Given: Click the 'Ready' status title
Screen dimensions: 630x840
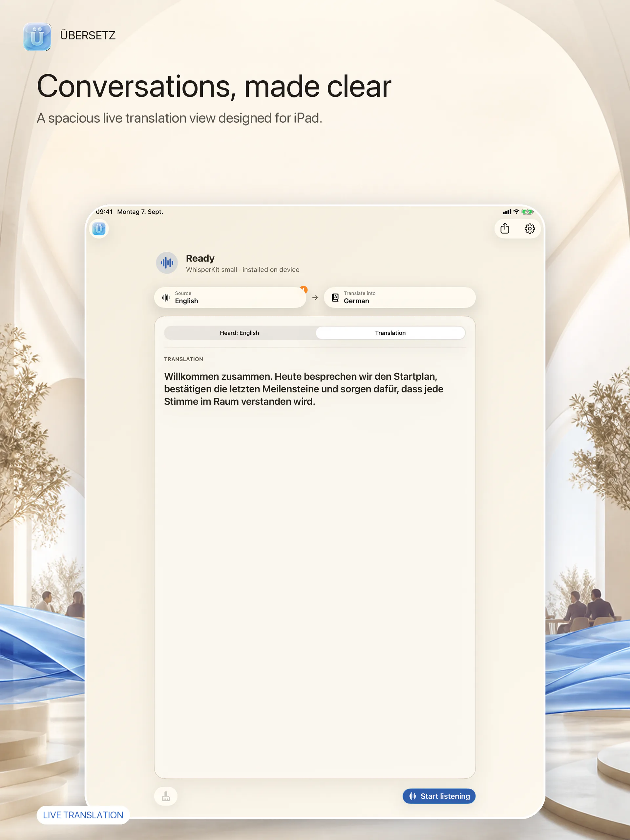Looking at the screenshot, I should tap(200, 258).
